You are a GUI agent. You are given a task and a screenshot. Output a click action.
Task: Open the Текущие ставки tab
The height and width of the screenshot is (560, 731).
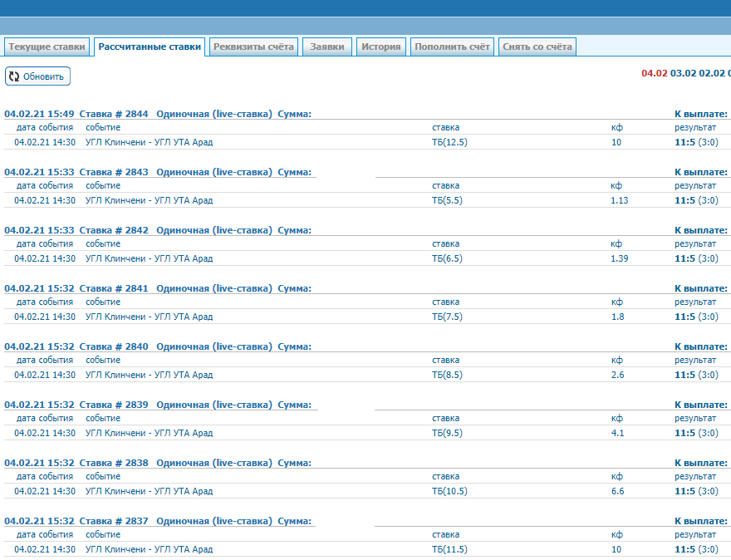coord(47,47)
